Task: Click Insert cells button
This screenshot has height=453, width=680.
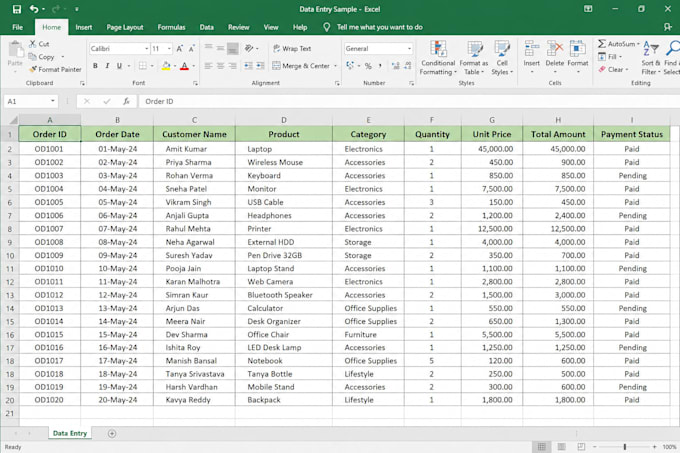Action: [x=532, y=57]
